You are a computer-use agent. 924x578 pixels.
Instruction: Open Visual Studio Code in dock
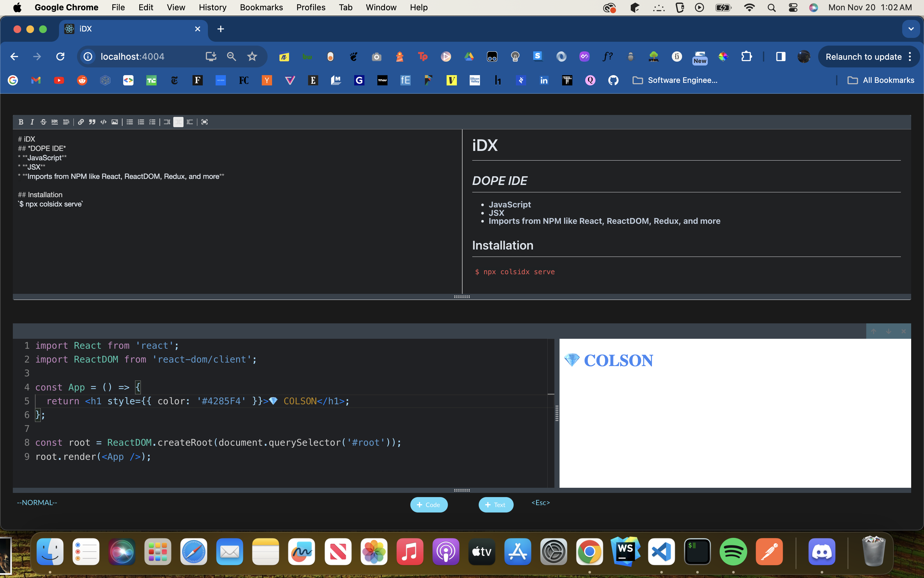click(x=661, y=552)
